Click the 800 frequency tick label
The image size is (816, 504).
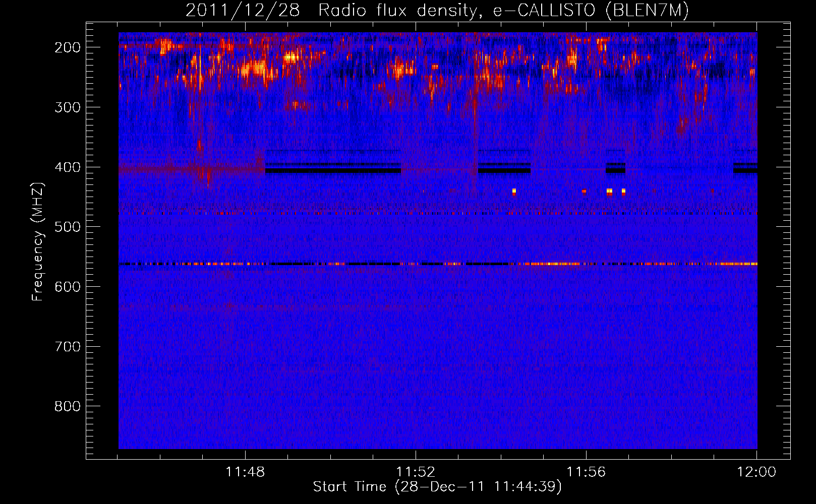[x=68, y=407]
